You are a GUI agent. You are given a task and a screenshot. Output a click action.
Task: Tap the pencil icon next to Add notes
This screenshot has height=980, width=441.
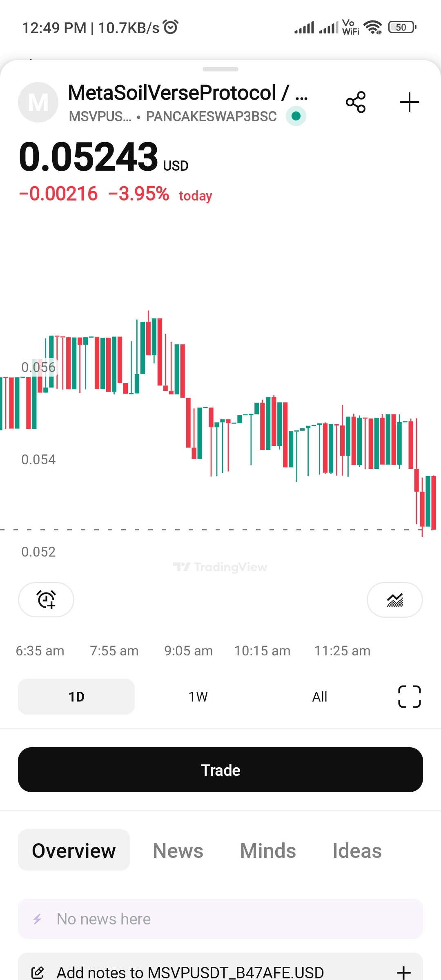point(37,973)
